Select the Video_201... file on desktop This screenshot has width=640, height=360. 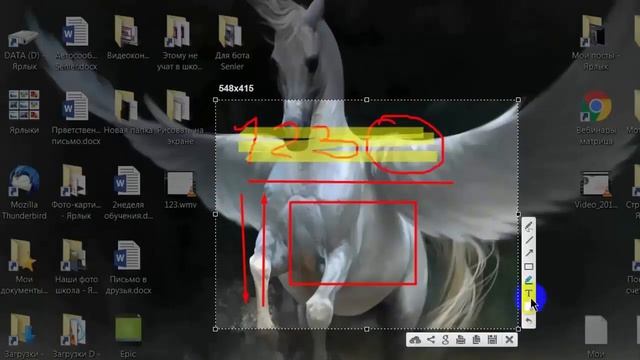(x=596, y=189)
